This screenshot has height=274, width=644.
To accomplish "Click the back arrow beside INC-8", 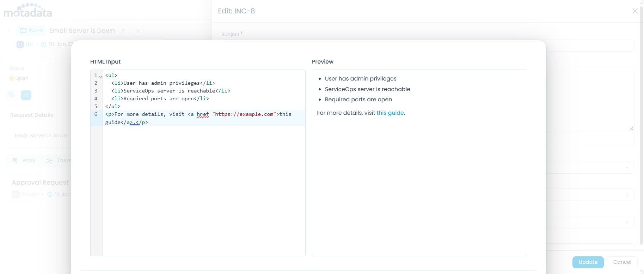I will point(9,31).
